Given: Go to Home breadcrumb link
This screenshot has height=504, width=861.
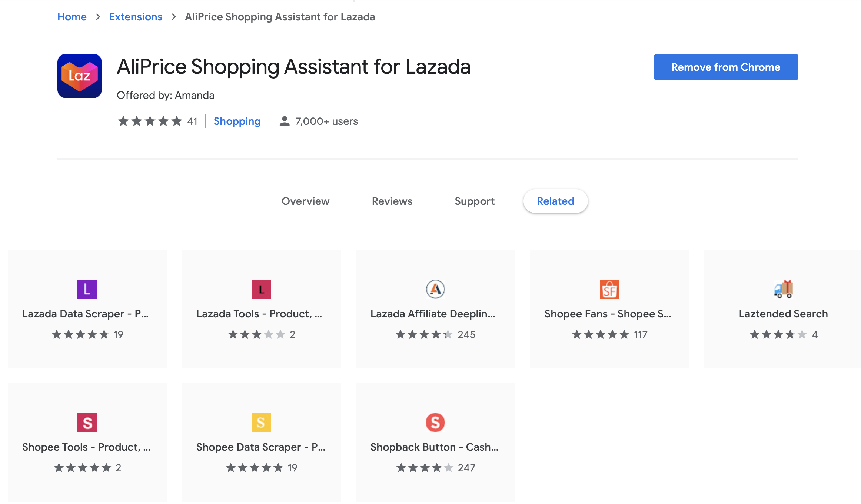Looking at the screenshot, I should click(72, 17).
